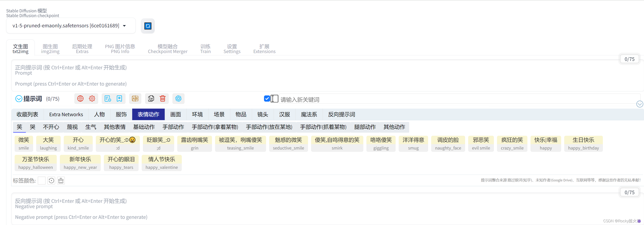Add the 开心的眼泪 happy_tears tag
The image size is (644, 225).
(x=121, y=163)
